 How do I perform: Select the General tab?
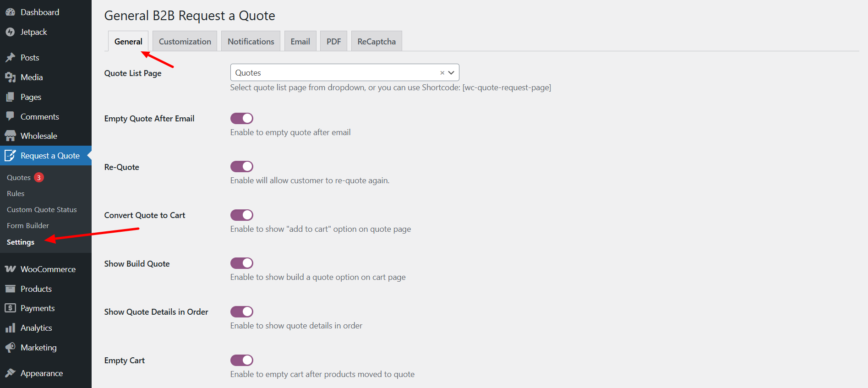pyautogui.click(x=128, y=41)
